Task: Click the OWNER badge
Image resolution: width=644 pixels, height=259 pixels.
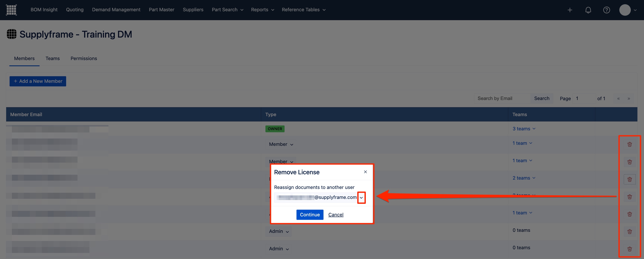Action: coord(275,129)
